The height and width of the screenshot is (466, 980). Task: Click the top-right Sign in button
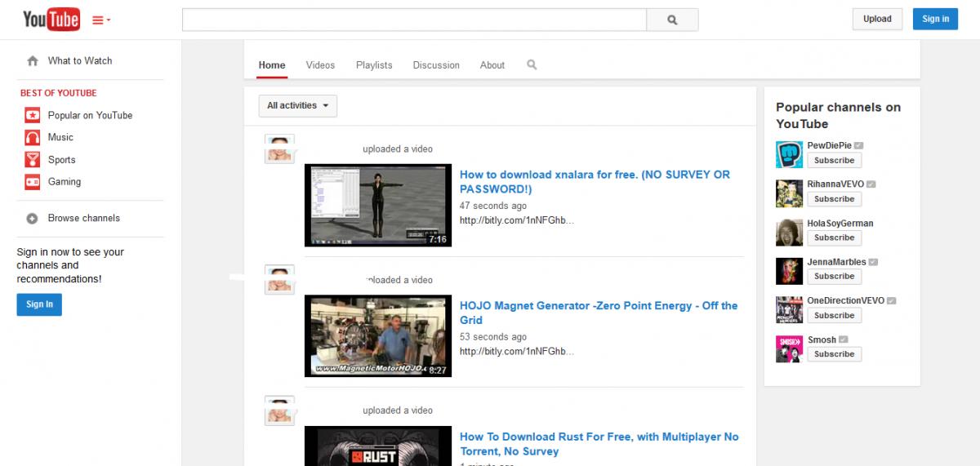pos(935,19)
